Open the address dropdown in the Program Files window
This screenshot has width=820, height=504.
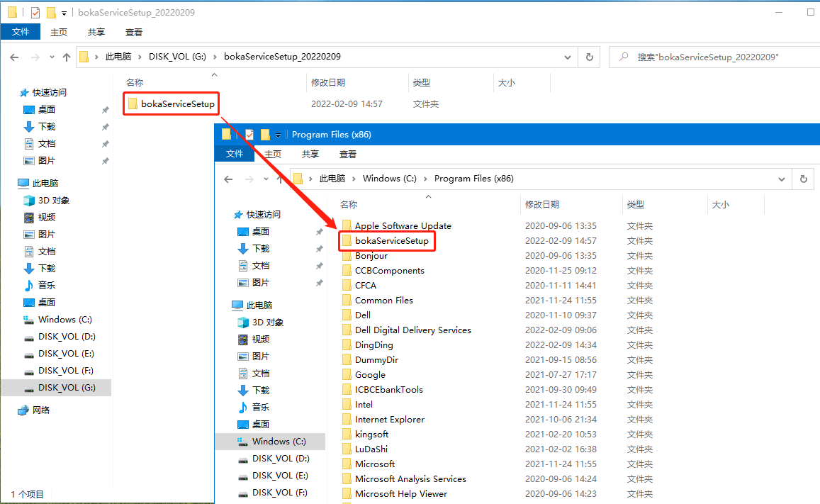click(781, 179)
